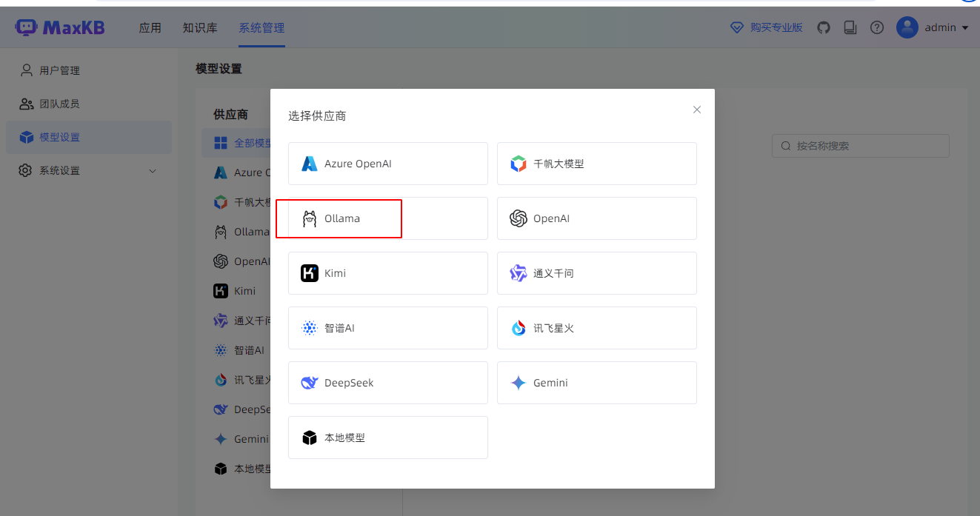Choose Azure OpenAI in provider dialog
980x516 pixels.
tap(387, 164)
